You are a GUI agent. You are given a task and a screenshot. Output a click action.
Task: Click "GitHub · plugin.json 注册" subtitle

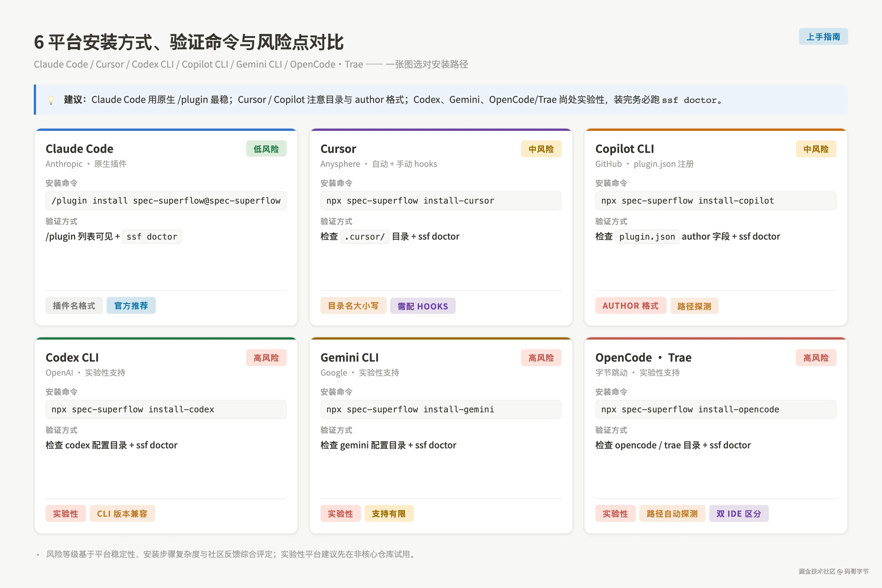pos(645,164)
